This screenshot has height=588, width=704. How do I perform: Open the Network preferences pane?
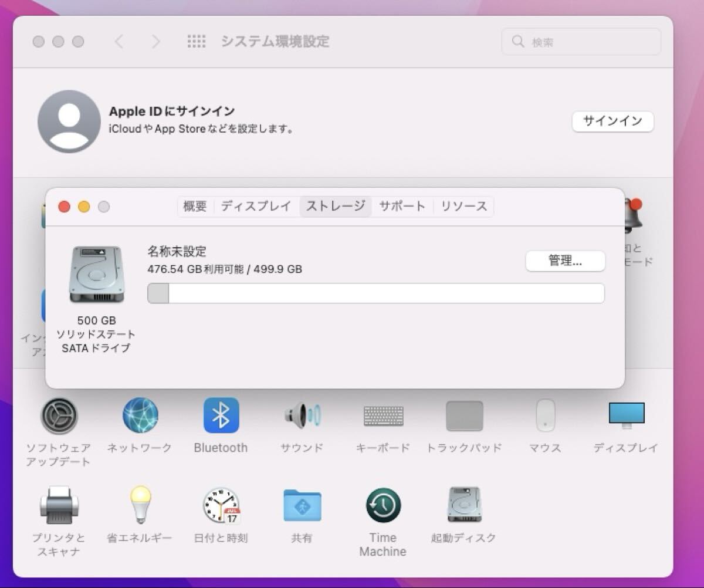[x=140, y=416]
